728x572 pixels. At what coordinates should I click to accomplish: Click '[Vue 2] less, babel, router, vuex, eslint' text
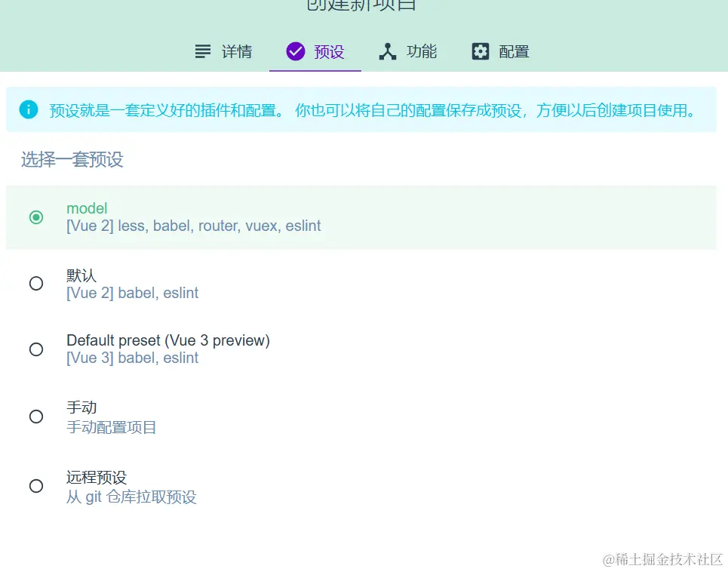pyautogui.click(x=194, y=226)
